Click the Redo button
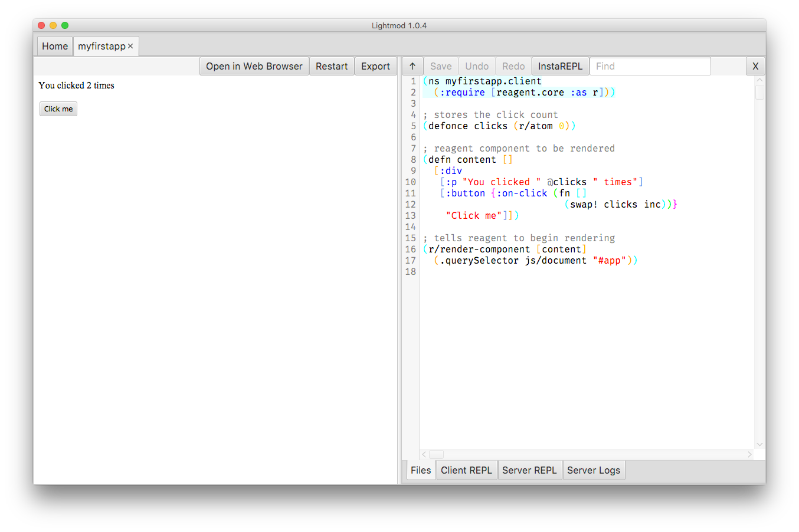Image resolution: width=799 pixels, height=532 pixels. click(x=513, y=66)
